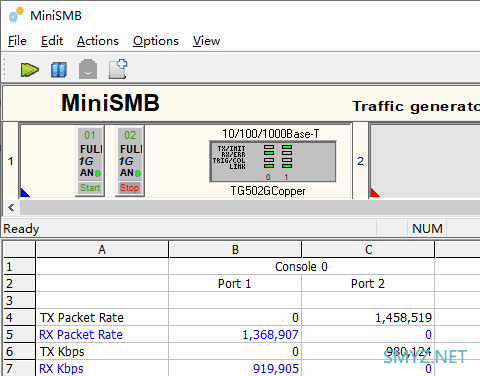Click the green play start toolbar icon
The width and height of the screenshot is (480, 376).
(30, 69)
